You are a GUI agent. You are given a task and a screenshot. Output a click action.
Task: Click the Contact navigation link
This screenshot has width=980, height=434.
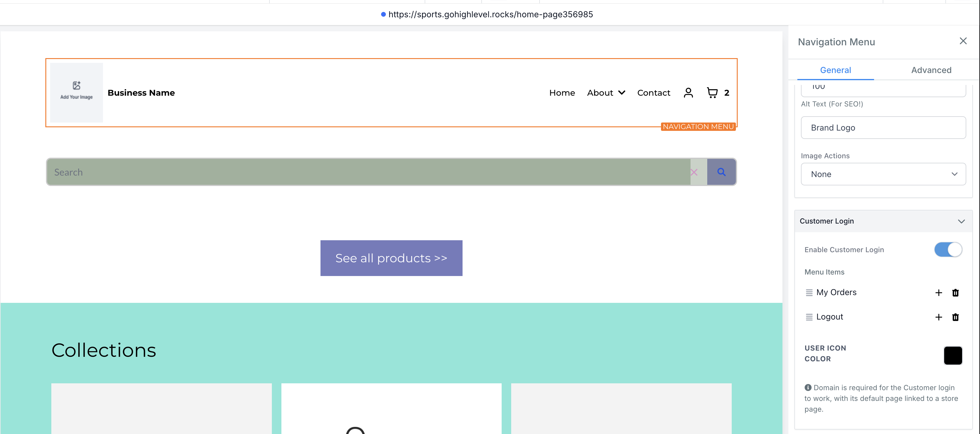(653, 93)
